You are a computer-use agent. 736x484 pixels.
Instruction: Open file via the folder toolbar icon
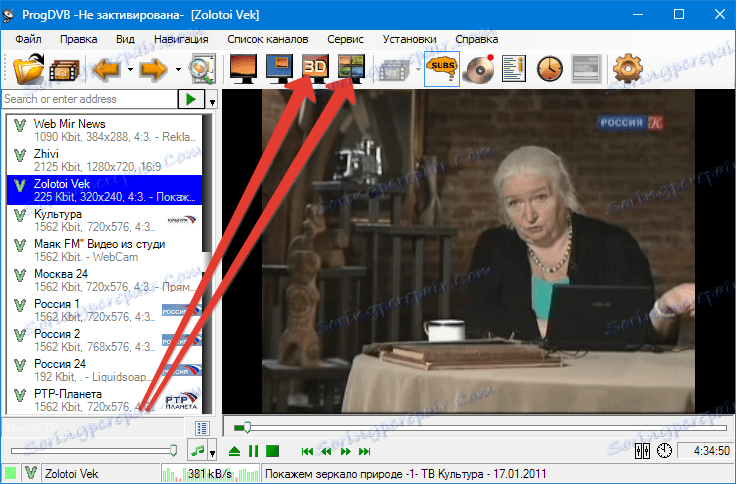coord(28,69)
